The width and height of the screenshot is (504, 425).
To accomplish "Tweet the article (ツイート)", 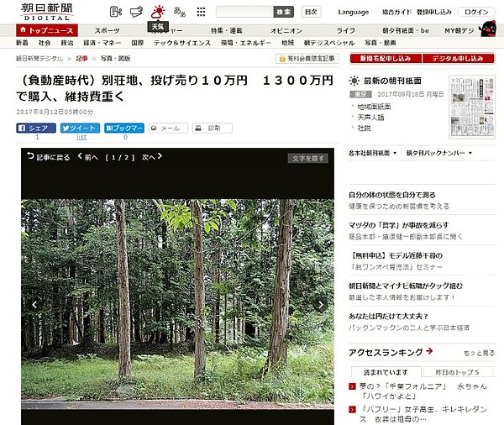I will pyautogui.click(x=80, y=128).
